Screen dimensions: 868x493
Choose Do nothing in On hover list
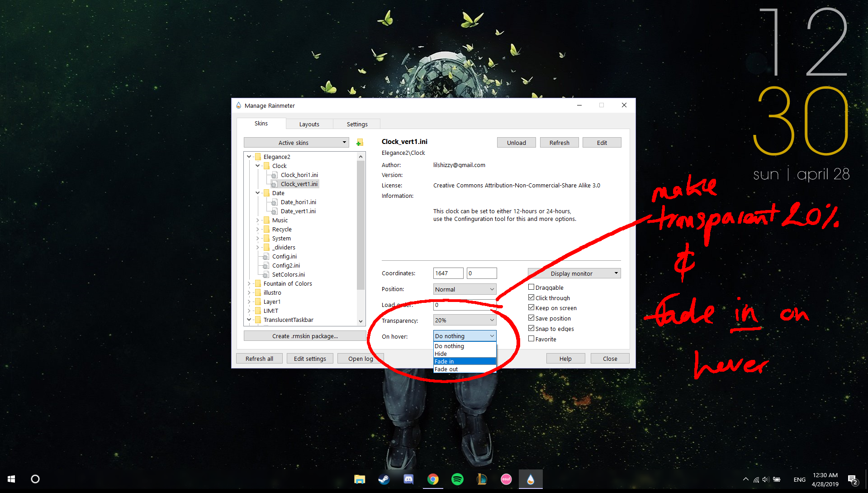click(x=465, y=346)
